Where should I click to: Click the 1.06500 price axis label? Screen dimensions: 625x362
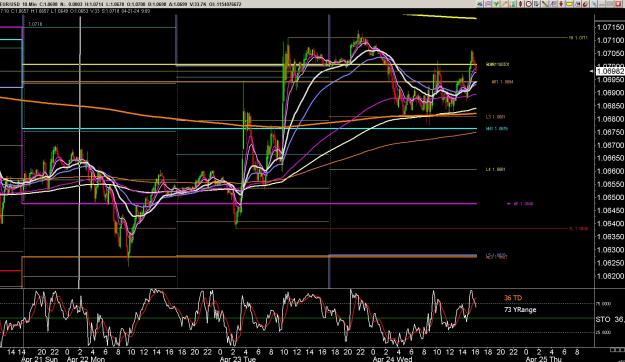click(x=610, y=197)
